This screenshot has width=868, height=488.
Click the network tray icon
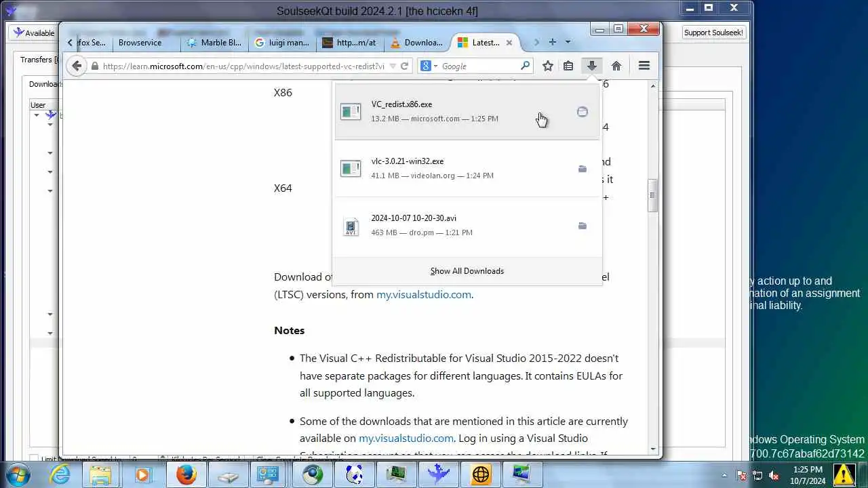[x=757, y=475]
